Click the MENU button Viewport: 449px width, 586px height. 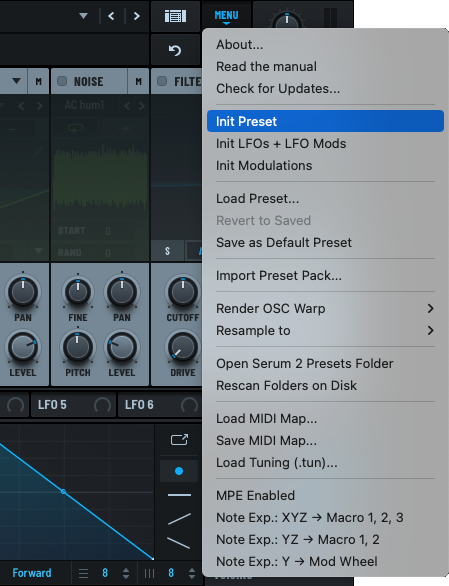226,16
